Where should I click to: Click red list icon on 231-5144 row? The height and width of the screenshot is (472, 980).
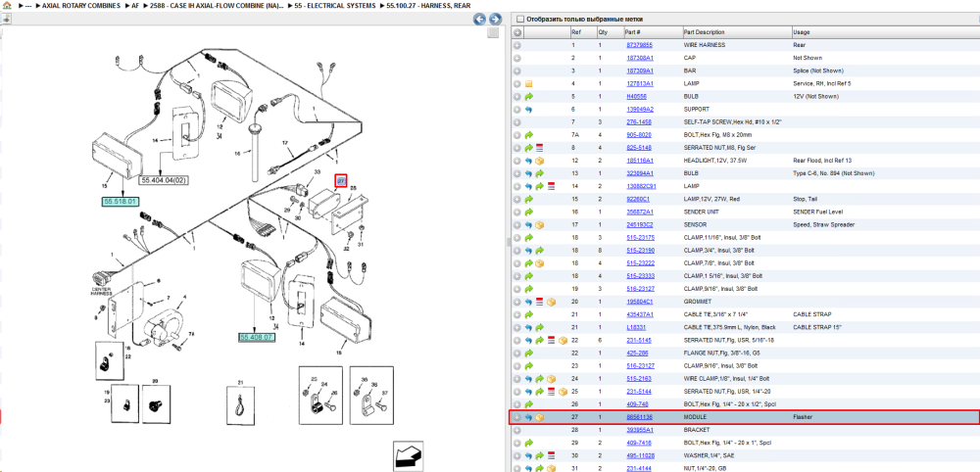point(551,392)
